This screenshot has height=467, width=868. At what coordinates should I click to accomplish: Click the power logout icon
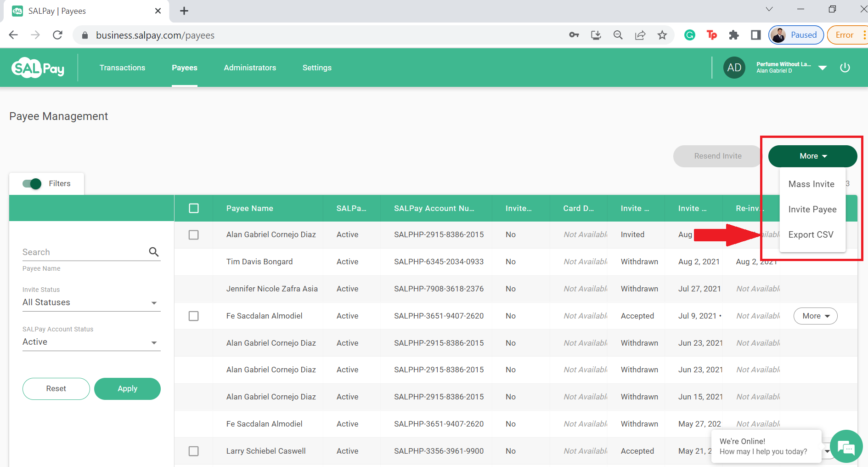click(845, 68)
